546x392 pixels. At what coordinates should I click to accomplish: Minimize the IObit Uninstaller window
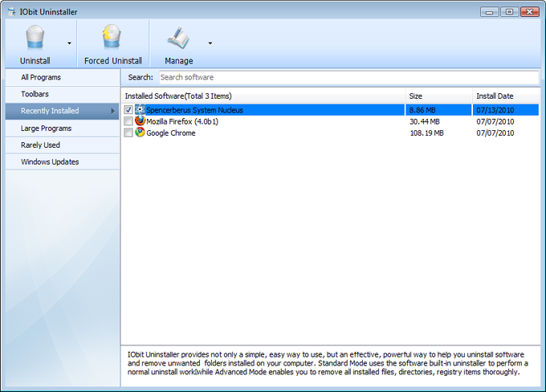tap(489, 12)
